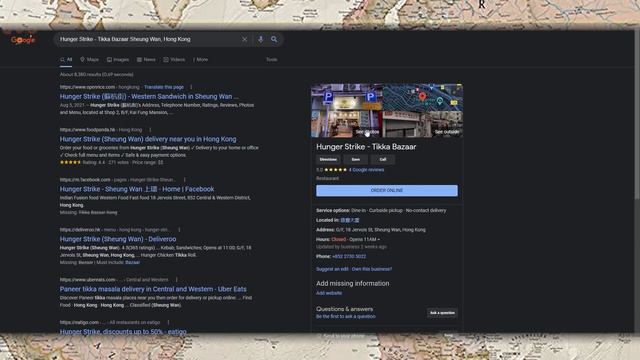This screenshot has width=640, height=360.
Task: Click the Ask a question button
Action: coord(442,313)
